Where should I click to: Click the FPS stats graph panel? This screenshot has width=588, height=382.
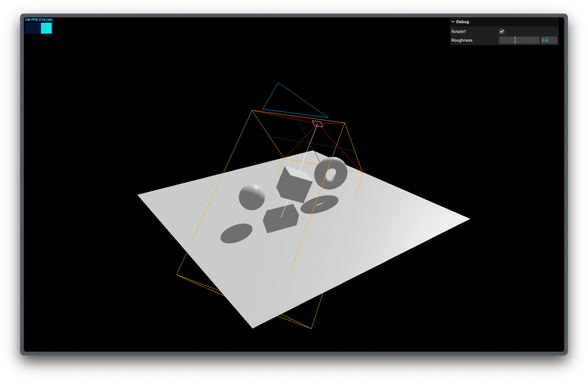(x=38, y=28)
